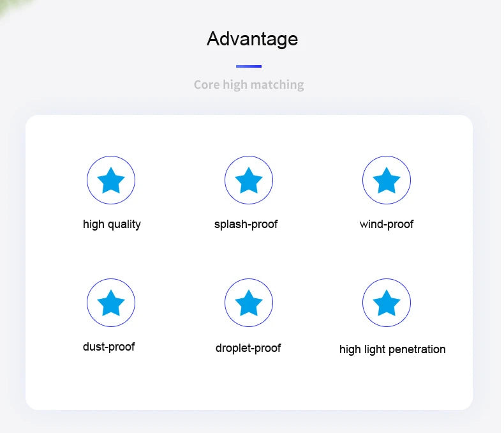Screen dimensions: 504x433
Task: Click the star icon above high quality
Action: 111,180
